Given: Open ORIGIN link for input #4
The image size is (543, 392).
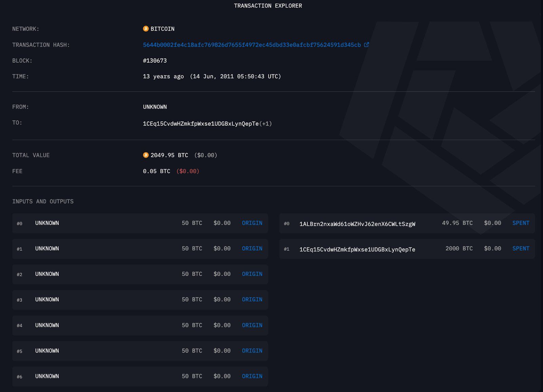Looking at the screenshot, I should [252, 325].
